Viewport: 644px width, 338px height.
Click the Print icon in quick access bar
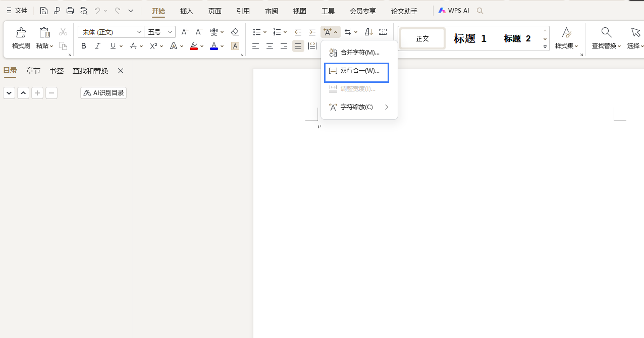[70, 11]
